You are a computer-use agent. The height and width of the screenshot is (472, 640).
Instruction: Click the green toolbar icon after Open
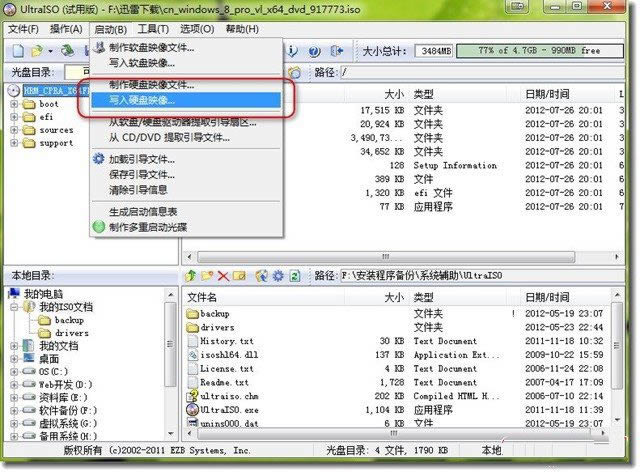point(68,51)
